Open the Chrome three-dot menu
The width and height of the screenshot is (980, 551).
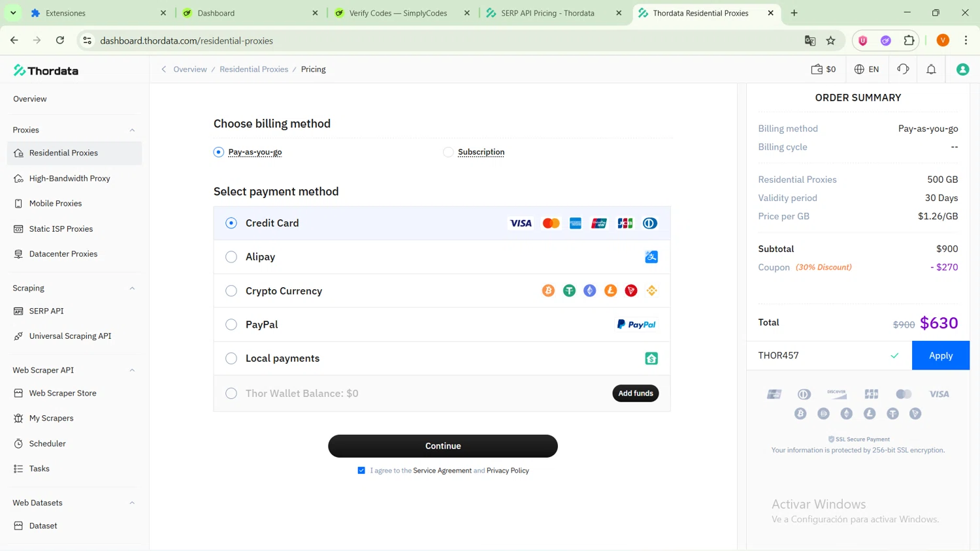(966, 40)
